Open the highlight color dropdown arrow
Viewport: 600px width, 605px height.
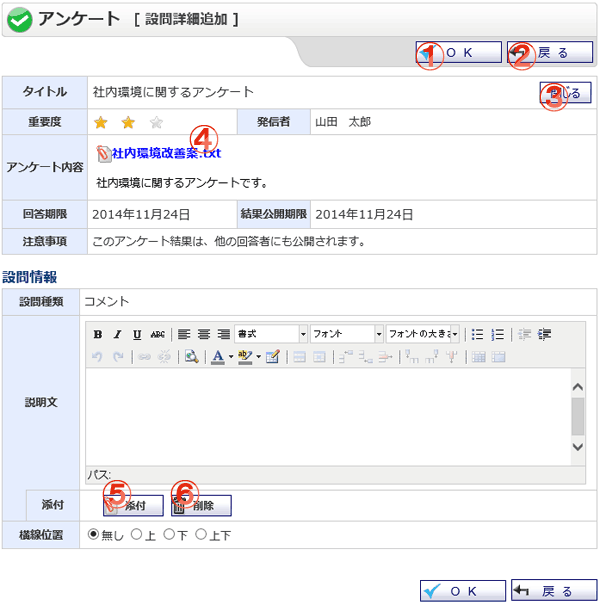click(x=259, y=357)
